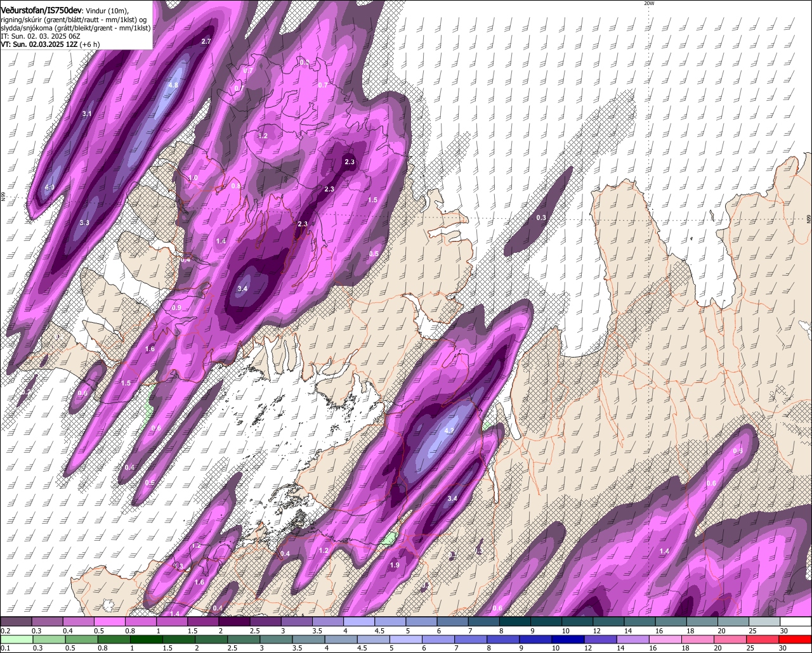Click the white upper swatch after 30
The width and height of the screenshot is (812, 653).
796,621
